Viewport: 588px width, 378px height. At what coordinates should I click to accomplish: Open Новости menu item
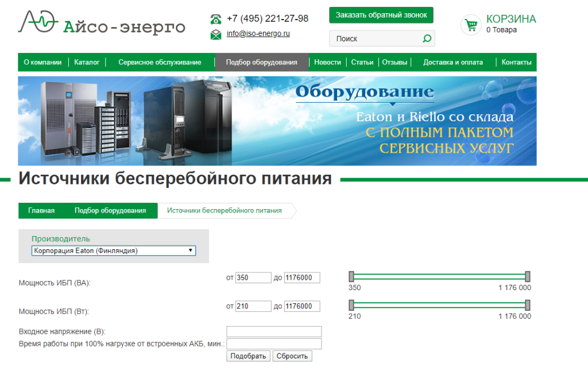[327, 62]
